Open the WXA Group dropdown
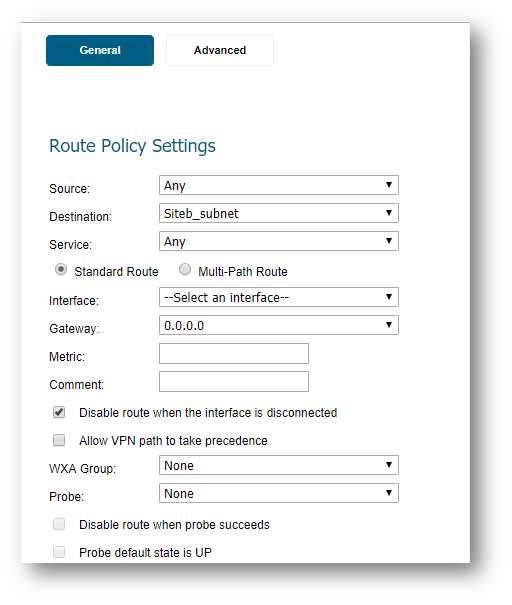Viewport: 512px width, 605px height. coord(279,465)
